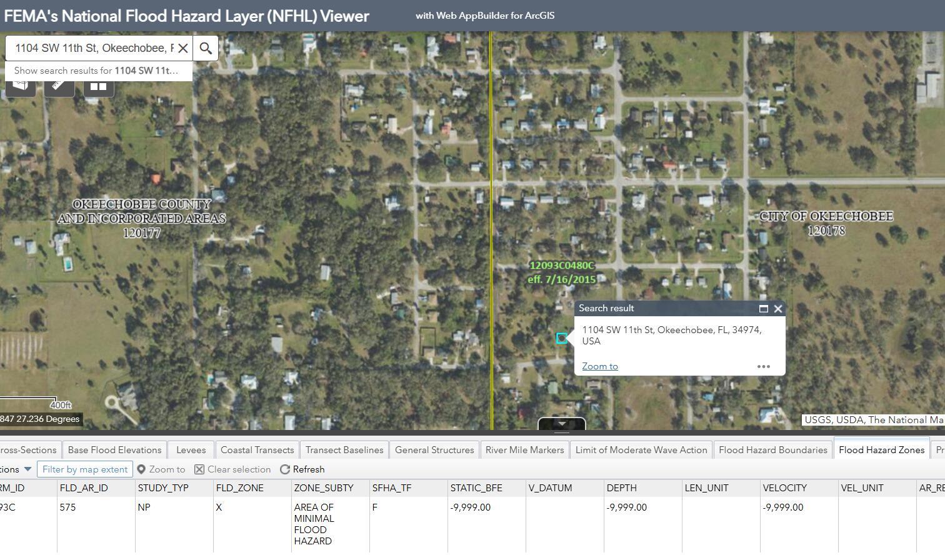945x560 pixels.
Task: Clear the address search box with the X
Action: (x=183, y=47)
